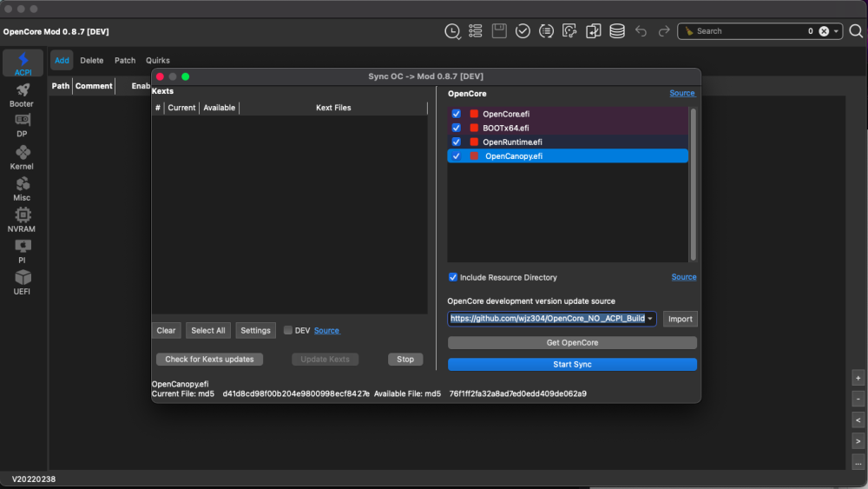Click the OpenCore source URL field
The image size is (868, 489).
(547, 319)
